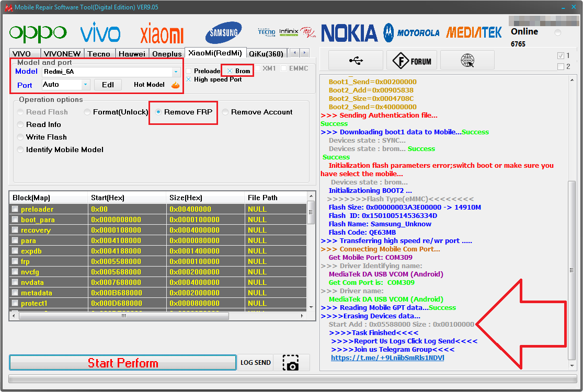Click the LOG SEND button
Viewport: 583px width, 392px height.
pos(256,363)
